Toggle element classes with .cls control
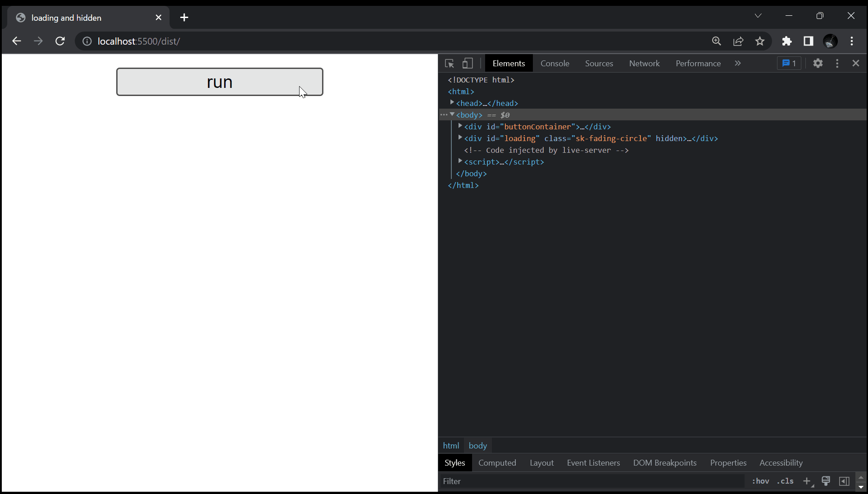 785,481
